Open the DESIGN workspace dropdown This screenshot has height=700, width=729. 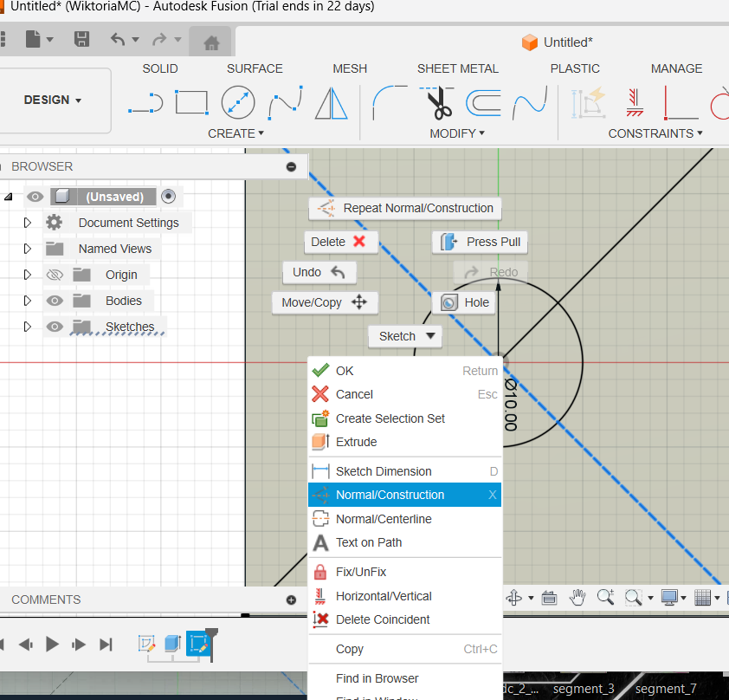(x=53, y=100)
